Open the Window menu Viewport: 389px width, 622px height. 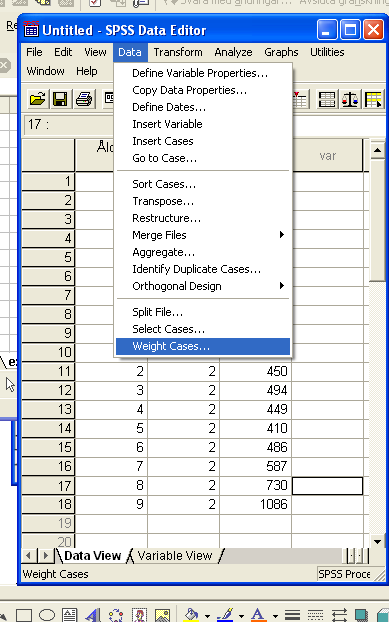(x=45, y=71)
